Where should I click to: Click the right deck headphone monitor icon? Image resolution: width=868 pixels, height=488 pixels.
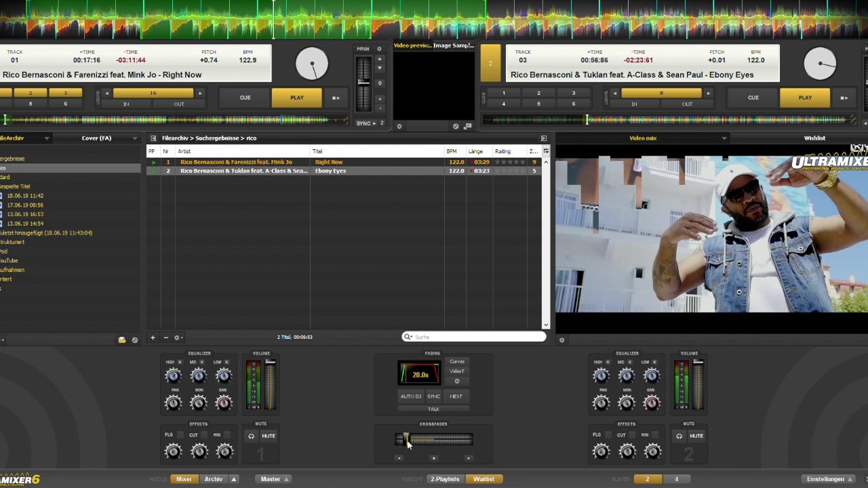point(679,436)
